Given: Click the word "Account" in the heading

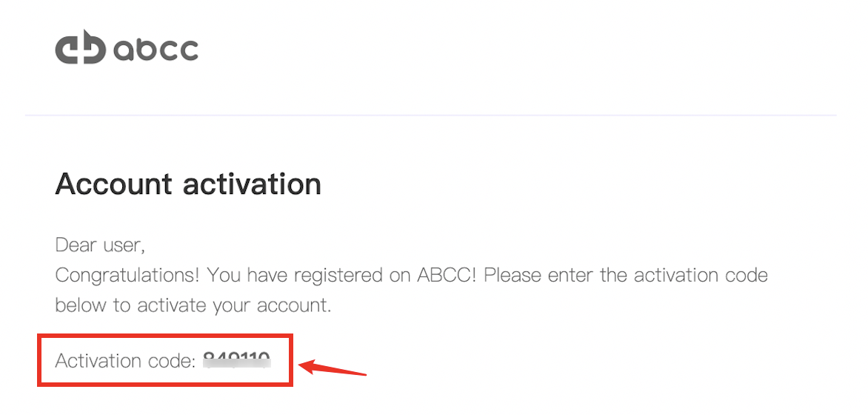Looking at the screenshot, I should coord(114,184).
